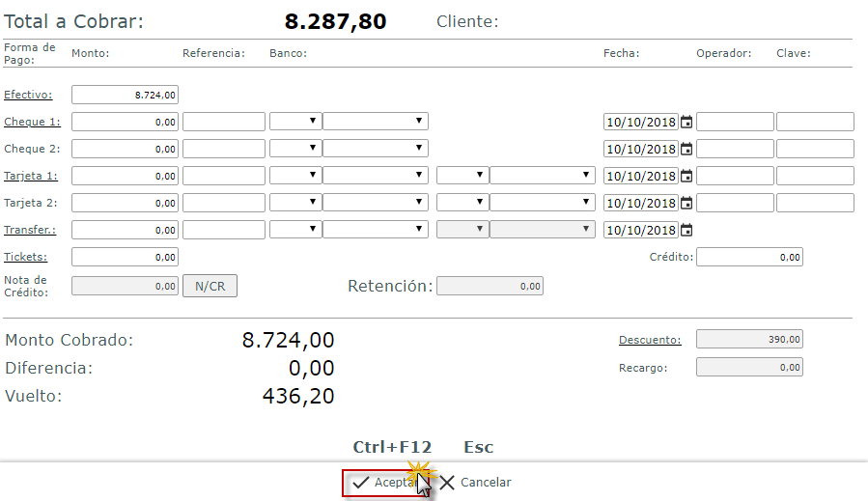868x501 pixels.
Task: Focus the Cheque 1 Monto field
Action: 125,122
